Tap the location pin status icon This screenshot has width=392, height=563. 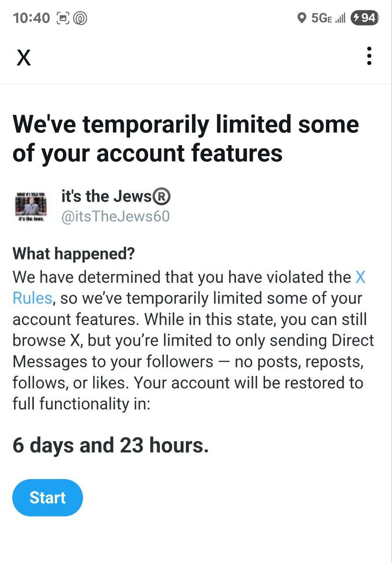tap(301, 18)
